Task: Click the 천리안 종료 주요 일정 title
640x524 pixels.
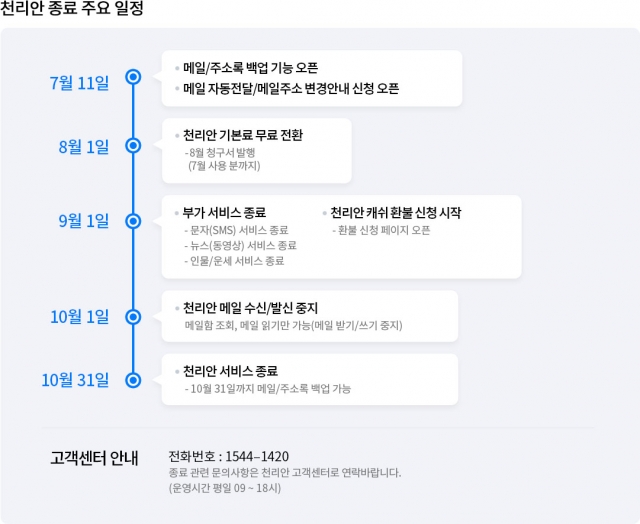Action: pos(72,8)
